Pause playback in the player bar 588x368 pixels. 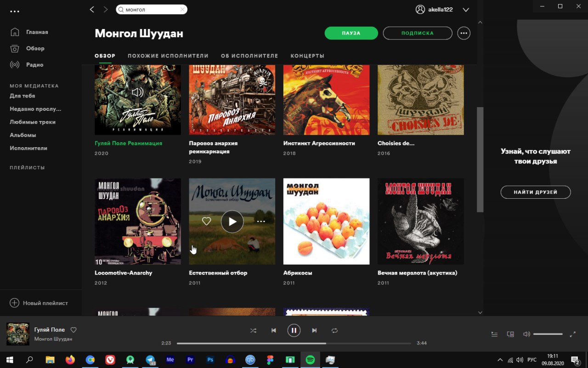(294, 330)
